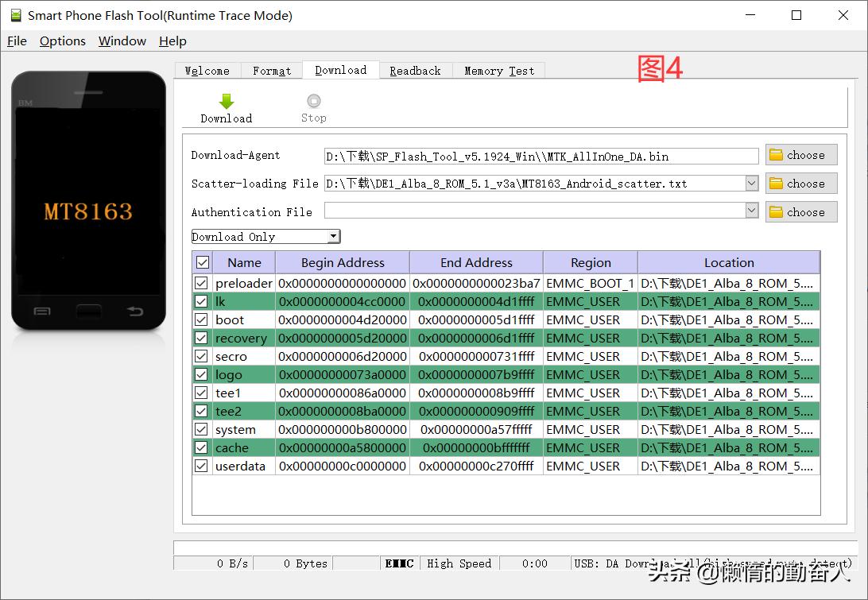Click the green Download arrow icon
This screenshot has width=868, height=600.
pos(227,102)
